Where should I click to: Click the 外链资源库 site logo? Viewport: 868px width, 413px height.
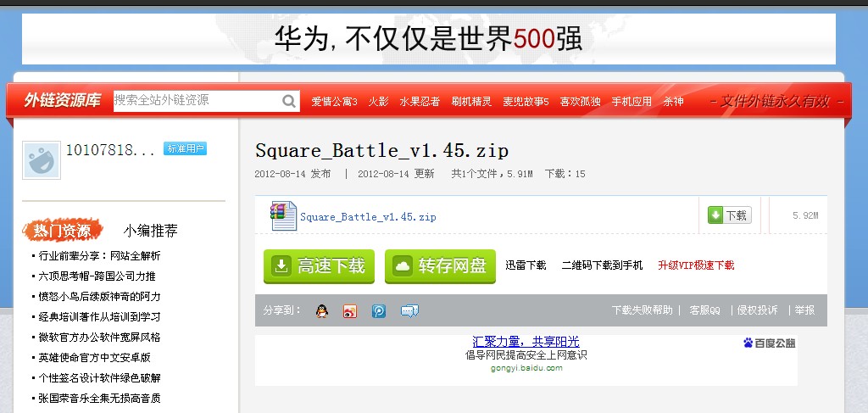63,101
